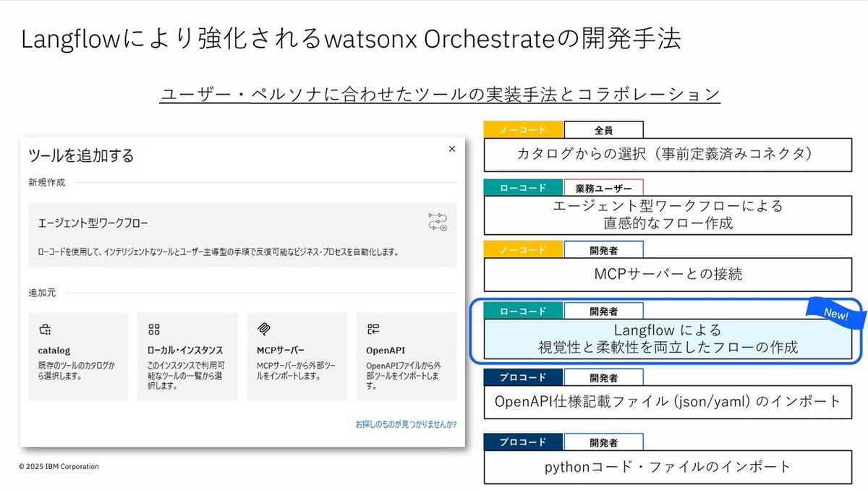This screenshot has width=868, height=490.
Task: Click the 全員 tag
Action: [603, 130]
